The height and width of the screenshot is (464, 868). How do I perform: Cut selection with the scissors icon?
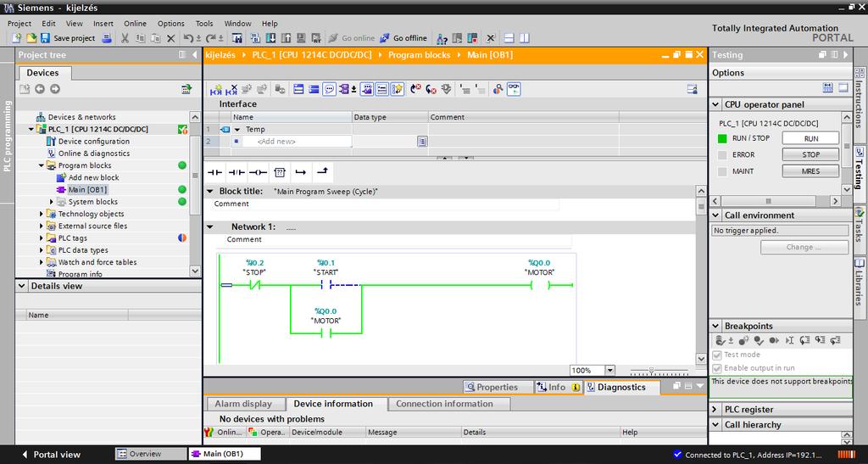(x=125, y=38)
